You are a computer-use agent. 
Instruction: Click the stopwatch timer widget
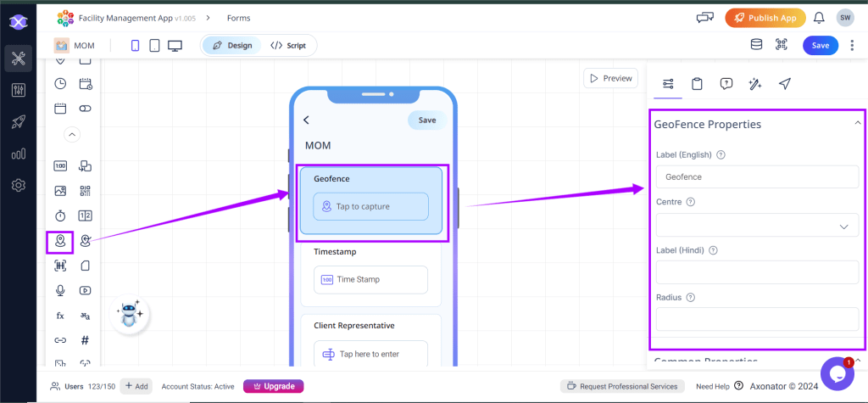(x=60, y=215)
